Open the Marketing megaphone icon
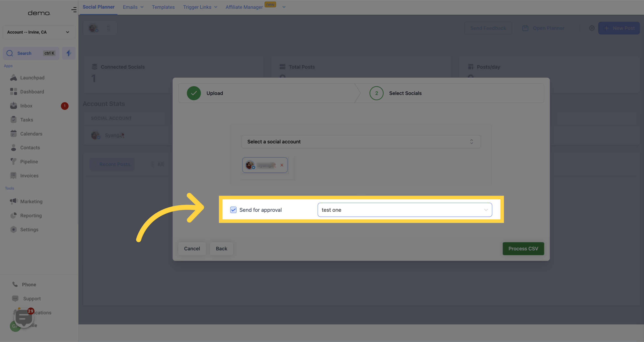Screen dimensions: 644x342 pos(14,201)
